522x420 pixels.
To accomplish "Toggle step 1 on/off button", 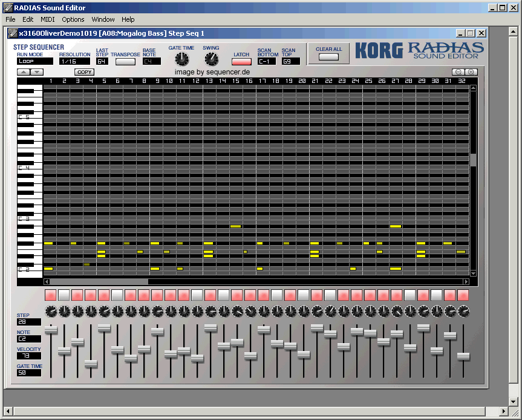I will tap(51, 295).
